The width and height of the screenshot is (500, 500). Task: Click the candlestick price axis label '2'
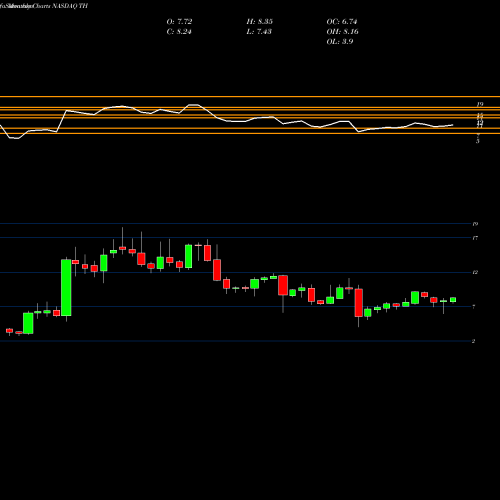[x=473, y=341]
